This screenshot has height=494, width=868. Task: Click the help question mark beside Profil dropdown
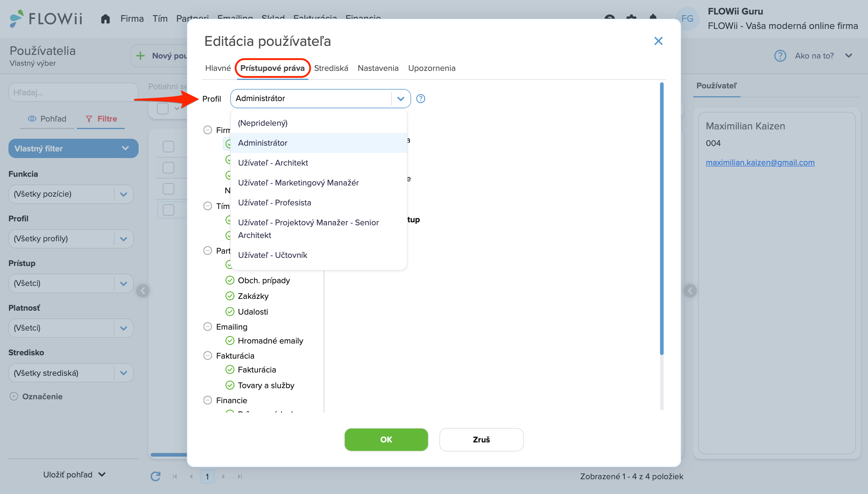pyautogui.click(x=420, y=98)
